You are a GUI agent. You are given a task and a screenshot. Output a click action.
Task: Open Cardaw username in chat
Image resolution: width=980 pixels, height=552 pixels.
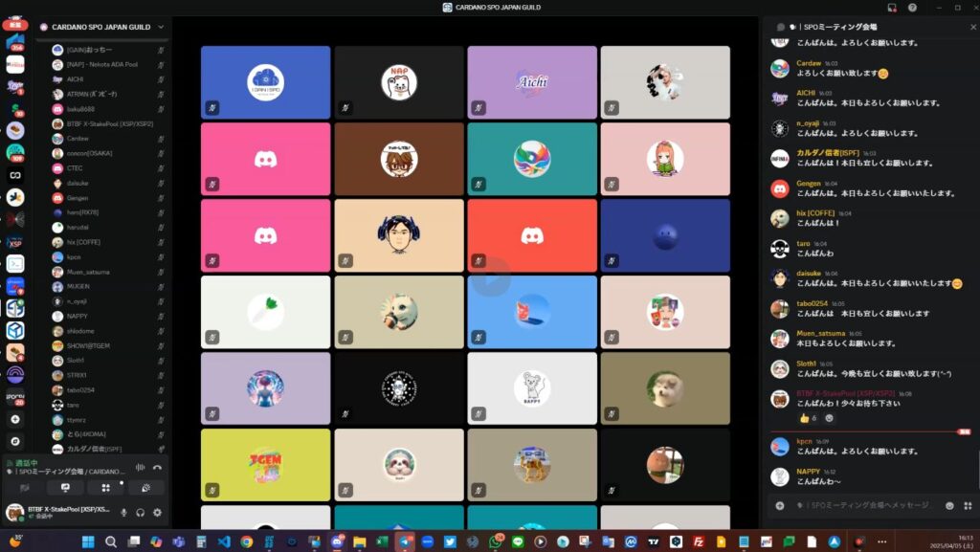click(x=809, y=63)
